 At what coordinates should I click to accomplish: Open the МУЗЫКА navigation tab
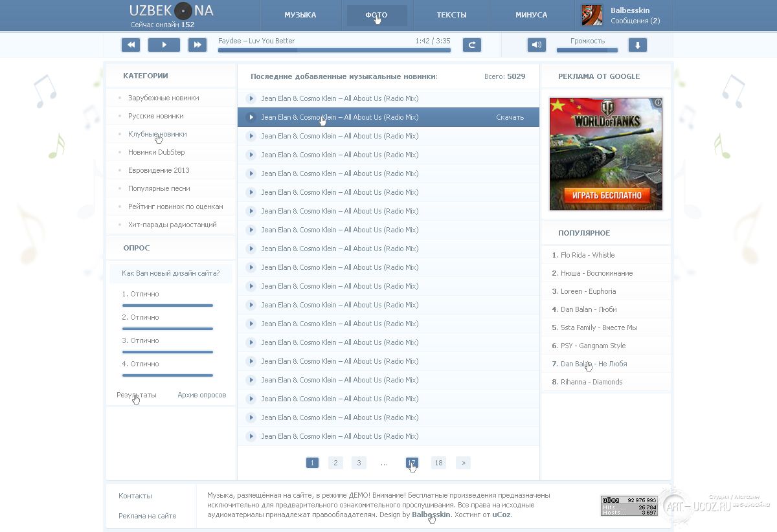point(300,15)
